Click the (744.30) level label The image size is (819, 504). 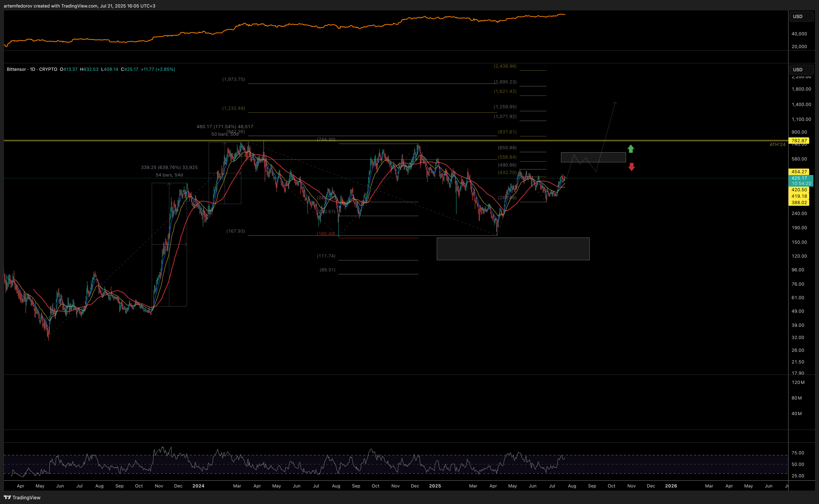pos(326,139)
